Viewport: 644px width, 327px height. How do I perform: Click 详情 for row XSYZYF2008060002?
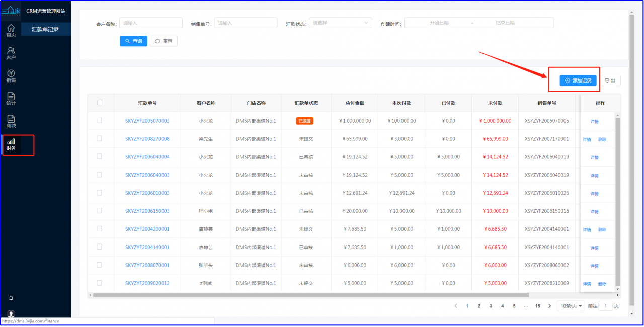[x=595, y=266]
